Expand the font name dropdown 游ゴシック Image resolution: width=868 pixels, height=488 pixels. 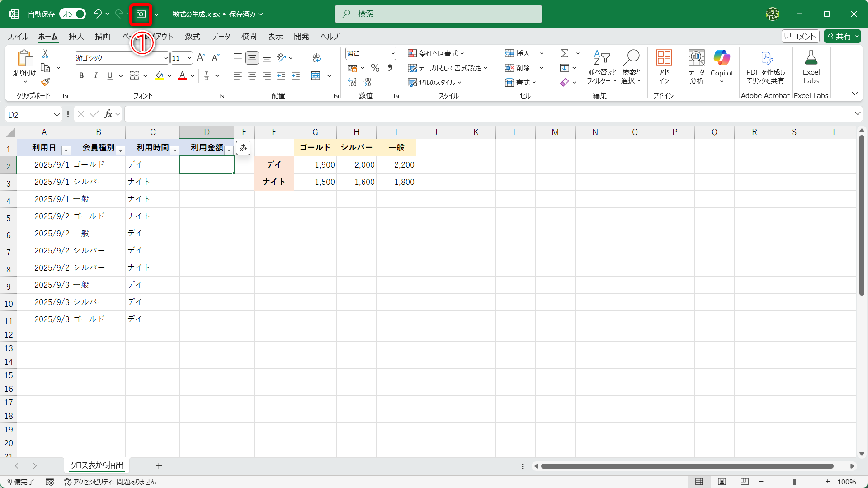(x=166, y=58)
